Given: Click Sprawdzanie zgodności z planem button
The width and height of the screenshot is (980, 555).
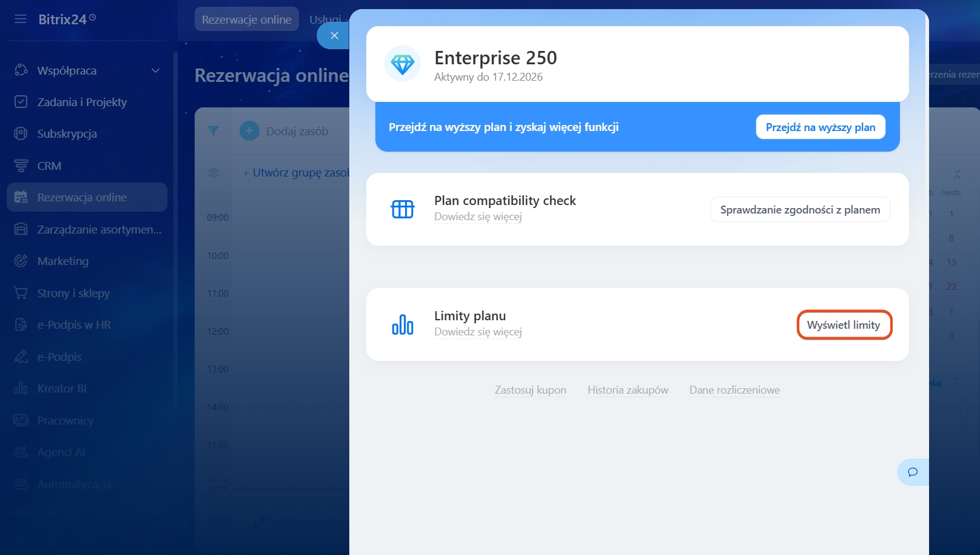Looking at the screenshot, I should pos(799,209).
